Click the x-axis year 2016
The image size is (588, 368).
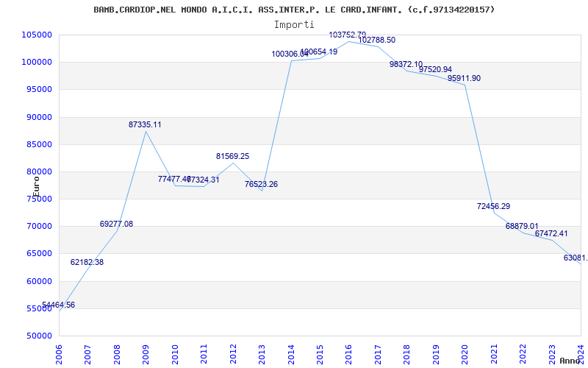click(348, 354)
